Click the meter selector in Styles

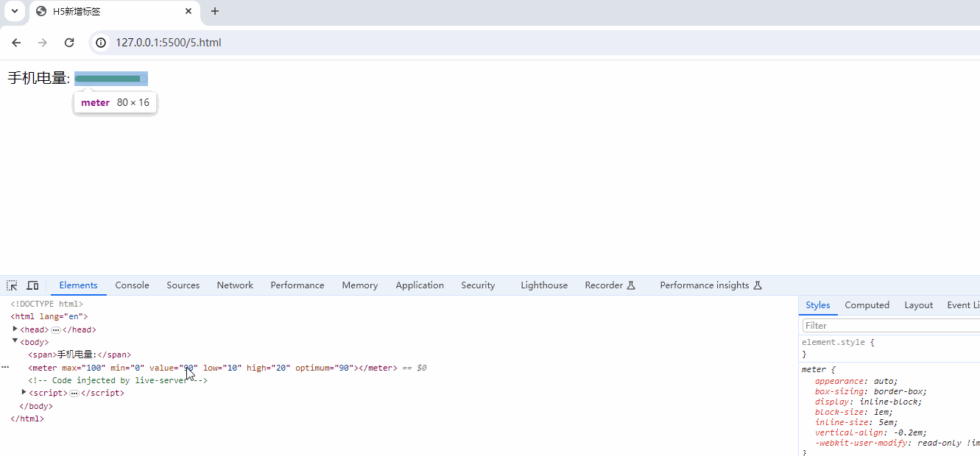(814, 369)
